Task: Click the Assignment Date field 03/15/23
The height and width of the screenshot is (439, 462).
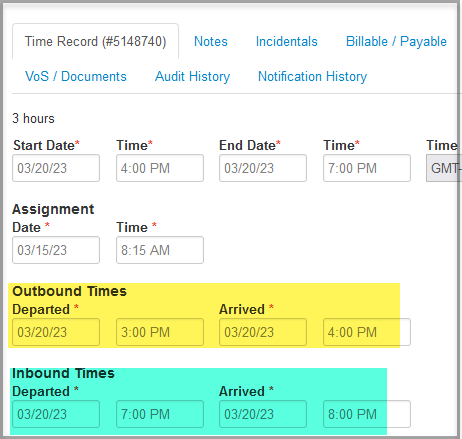Action: click(x=56, y=250)
